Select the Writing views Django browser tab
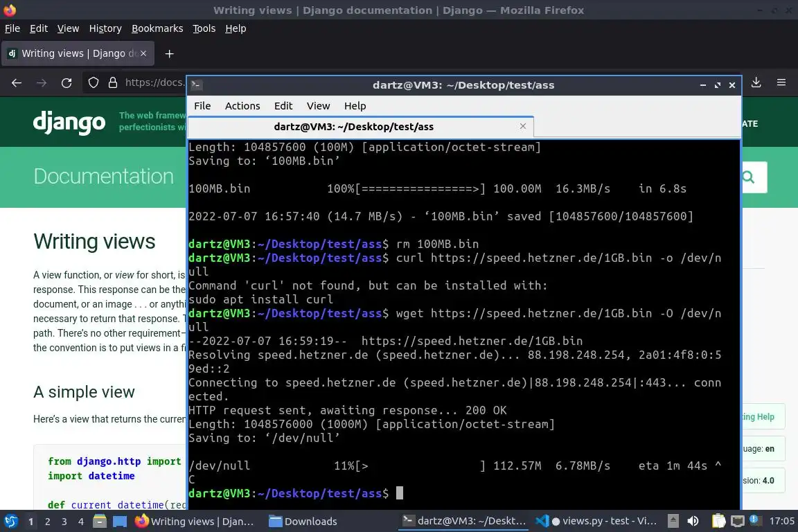 [x=78, y=53]
